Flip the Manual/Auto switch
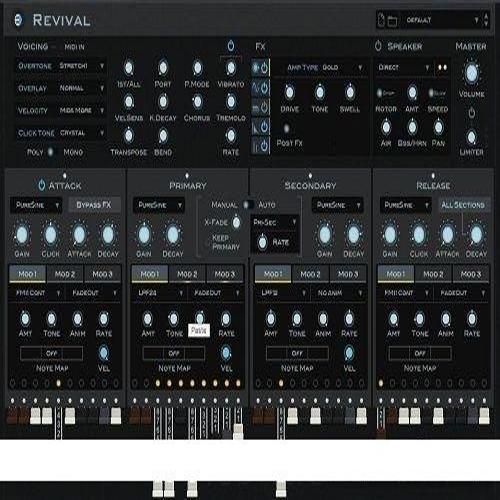This screenshot has width=500, height=500. 247,205
